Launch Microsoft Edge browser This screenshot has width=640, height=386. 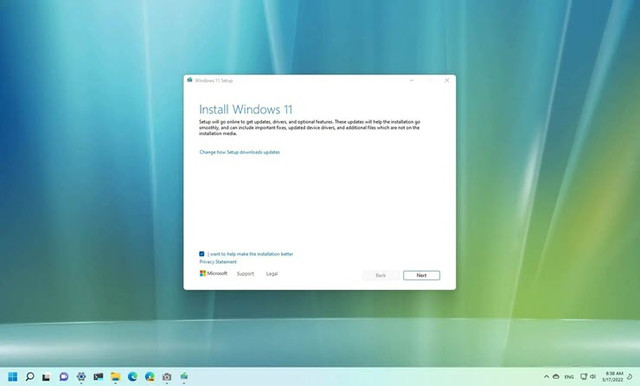point(133,377)
